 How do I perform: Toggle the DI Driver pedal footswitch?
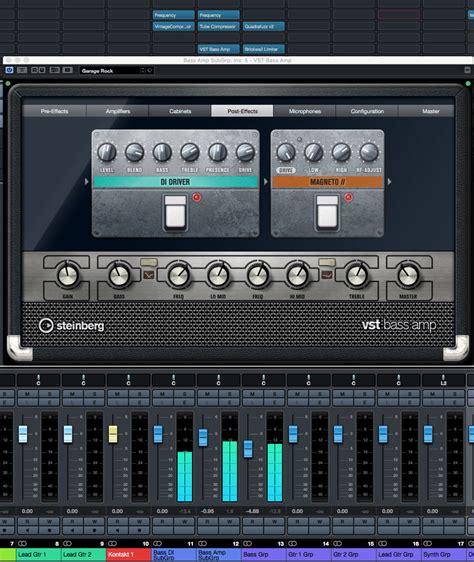click(x=175, y=212)
